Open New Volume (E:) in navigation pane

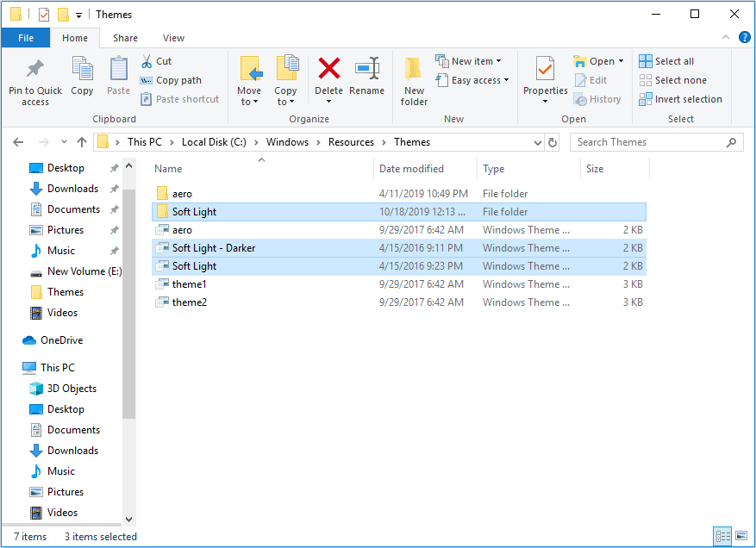click(75, 271)
